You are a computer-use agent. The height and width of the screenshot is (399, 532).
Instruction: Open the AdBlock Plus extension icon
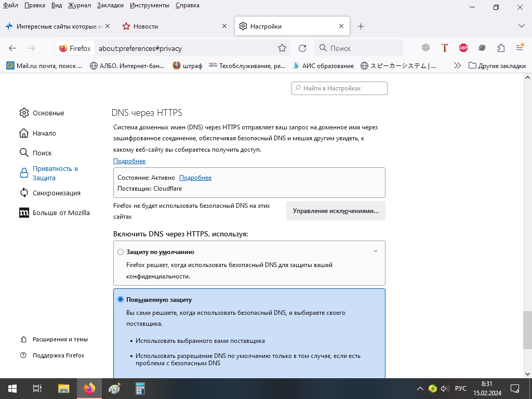(463, 48)
